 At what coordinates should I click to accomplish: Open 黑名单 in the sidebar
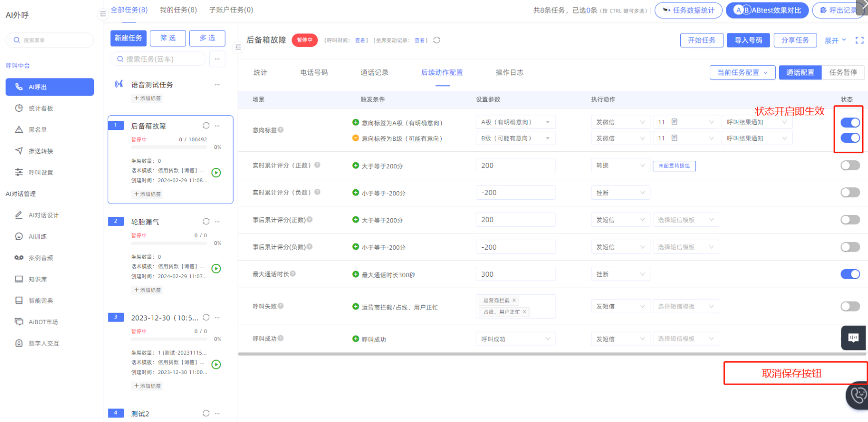(37, 130)
